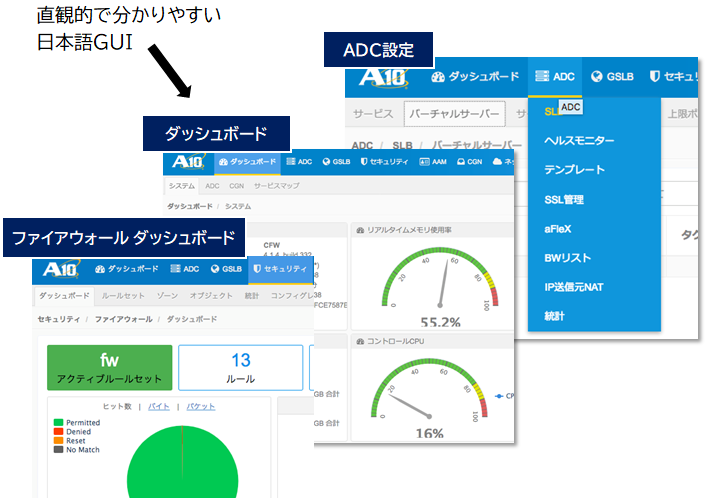Choose BWリスト from the ADC dropdown
This screenshot has width=707, height=498.
click(x=568, y=258)
